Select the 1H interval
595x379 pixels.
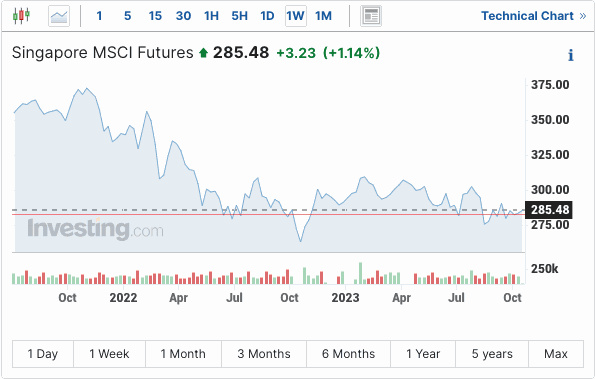coord(211,16)
